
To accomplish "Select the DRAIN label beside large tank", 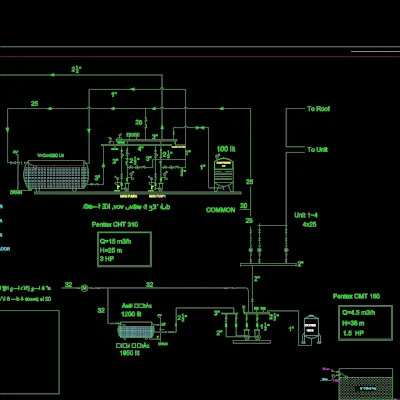I will (x=16, y=192).
